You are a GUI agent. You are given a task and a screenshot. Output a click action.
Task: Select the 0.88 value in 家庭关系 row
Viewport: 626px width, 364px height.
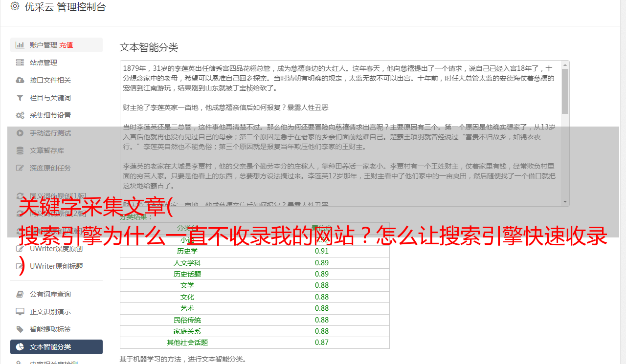(x=322, y=331)
